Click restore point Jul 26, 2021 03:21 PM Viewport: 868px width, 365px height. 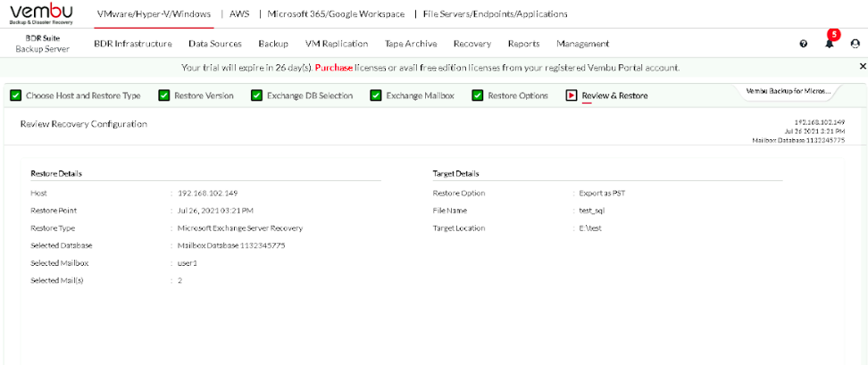pos(216,211)
